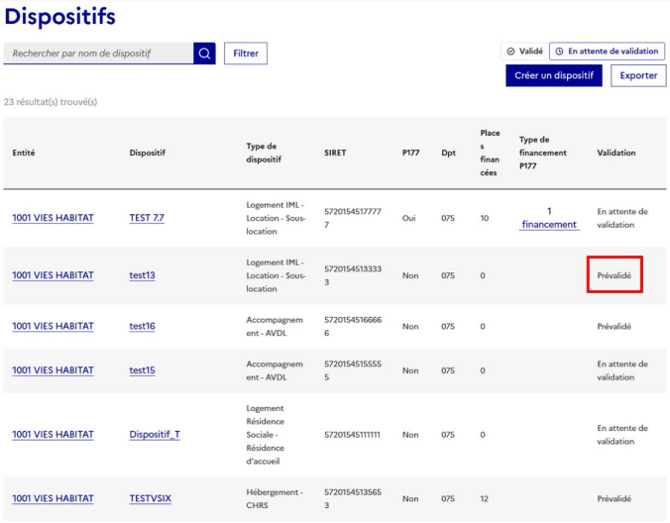Click the Entité column header
670x523 pixels.
click(x=24, y=153)
